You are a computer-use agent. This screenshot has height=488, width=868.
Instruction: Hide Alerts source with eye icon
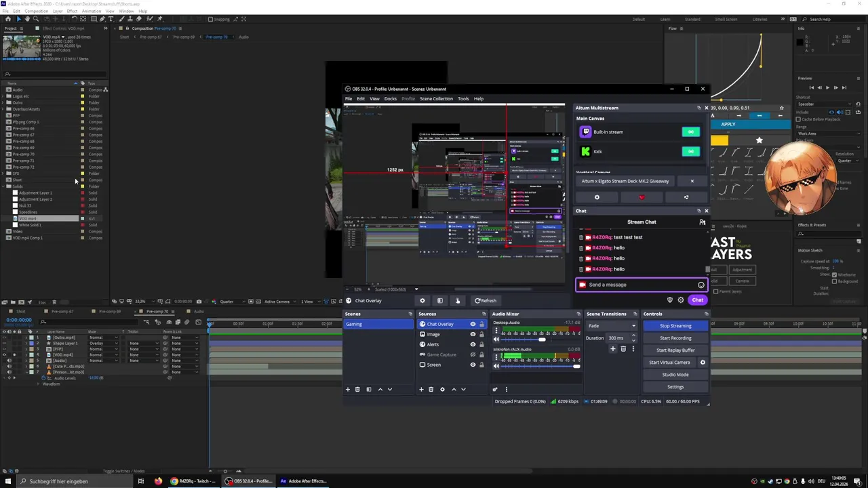pyautogui.click(x=473, y=344)
